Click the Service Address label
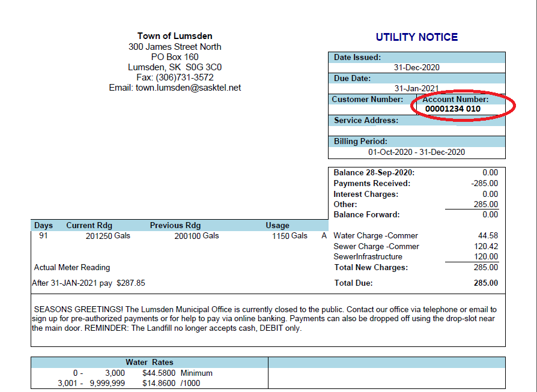Image resolution: width=537 pixels, height=392 pixels. point(366,121)
